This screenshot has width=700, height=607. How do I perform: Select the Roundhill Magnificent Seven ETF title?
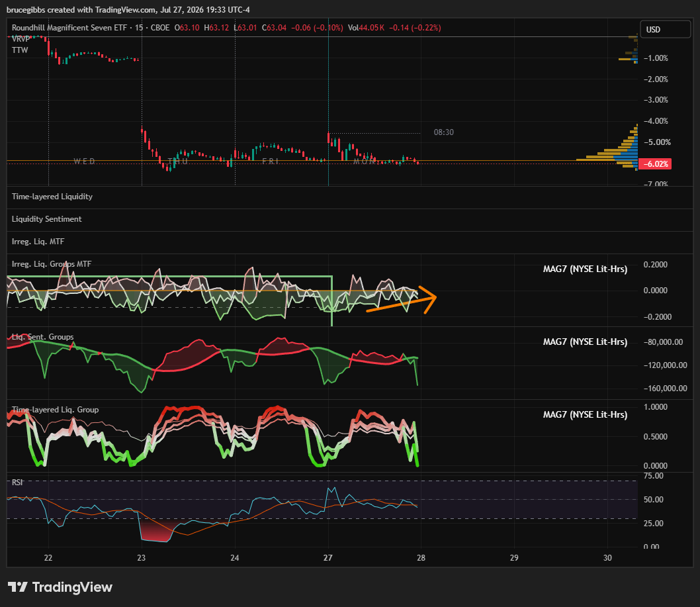pos(69,28)
